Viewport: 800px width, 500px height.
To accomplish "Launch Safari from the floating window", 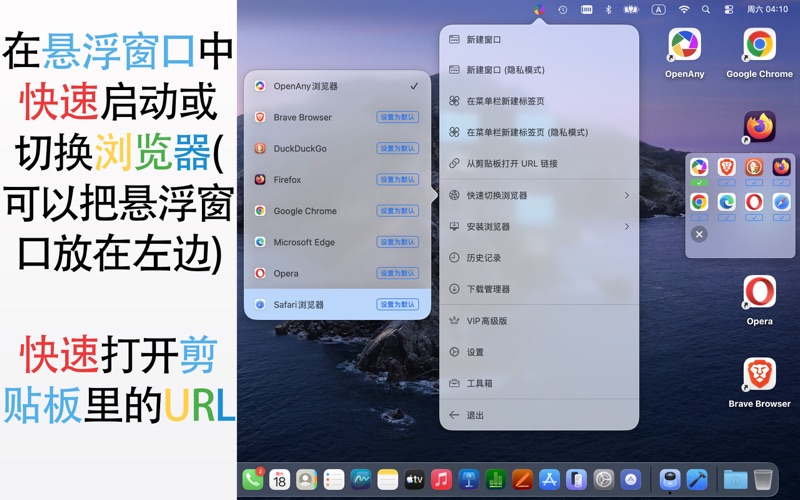I will (x=781, y=202).
